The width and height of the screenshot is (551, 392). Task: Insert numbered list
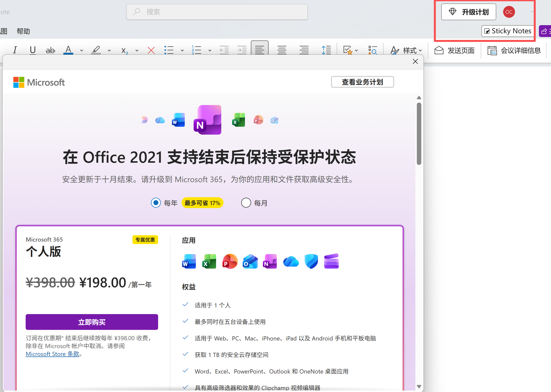[x=197, y=50]
